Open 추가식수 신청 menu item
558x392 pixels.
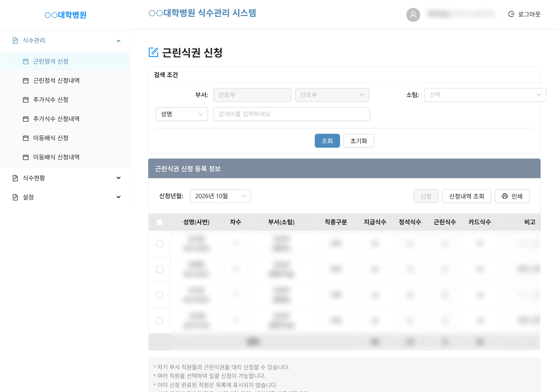coord(65,100)
